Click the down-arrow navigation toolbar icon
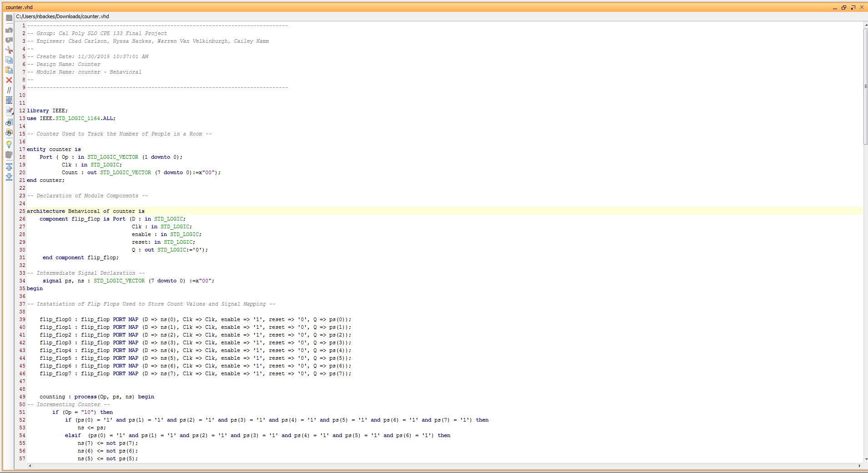868x473 pixels. pos(9,177)
